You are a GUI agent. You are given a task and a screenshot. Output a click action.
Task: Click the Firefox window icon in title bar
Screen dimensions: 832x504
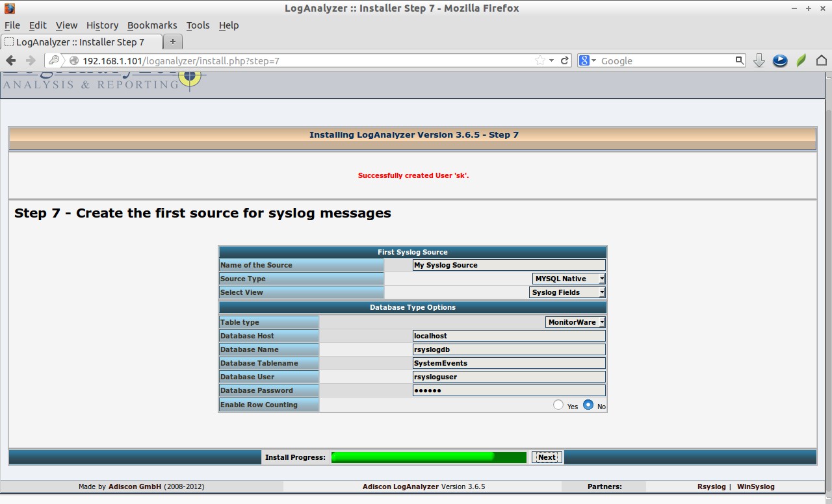(x=9, y=8)
